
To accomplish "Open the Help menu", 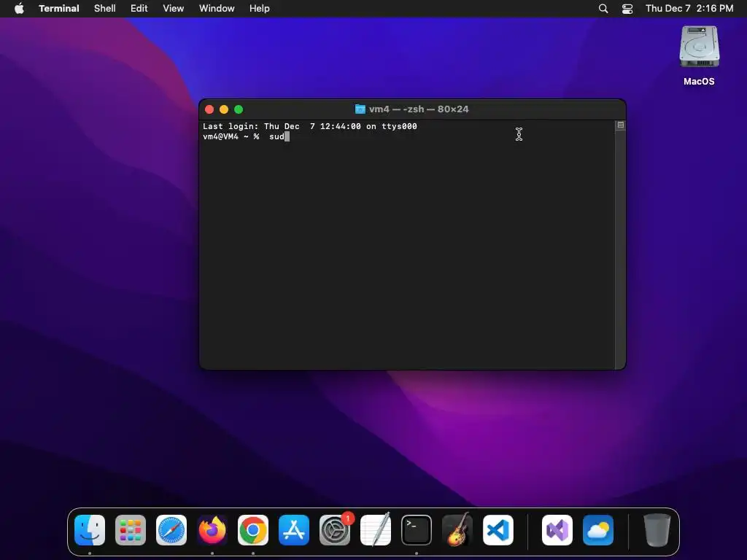I will (x=260, y=9).
